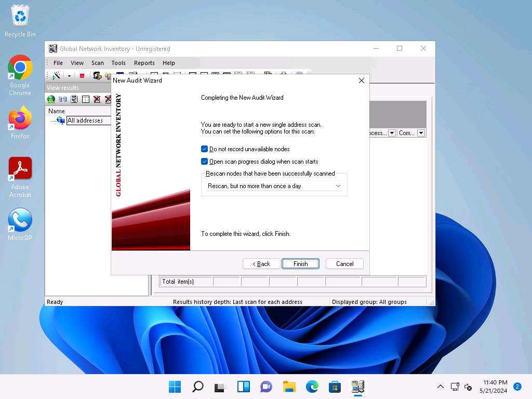Select the All addresses network icon

(60, 121)
